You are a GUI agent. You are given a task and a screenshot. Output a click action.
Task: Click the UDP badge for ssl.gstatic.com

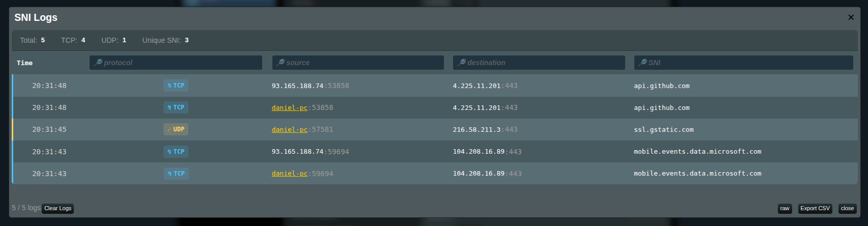(x=176, y=129)
